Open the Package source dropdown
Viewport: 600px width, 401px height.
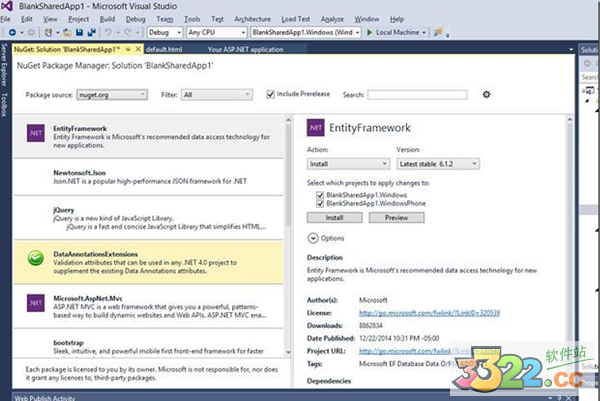click(x=112, y=94)
